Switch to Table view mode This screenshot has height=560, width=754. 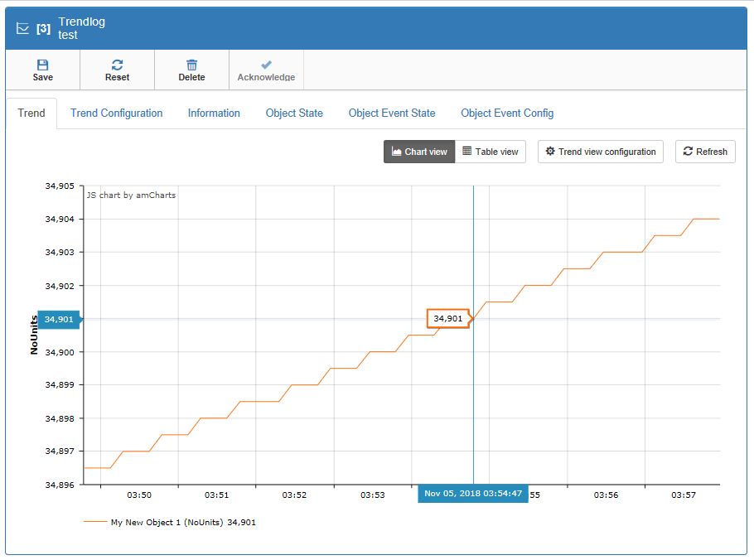[491, 152]
